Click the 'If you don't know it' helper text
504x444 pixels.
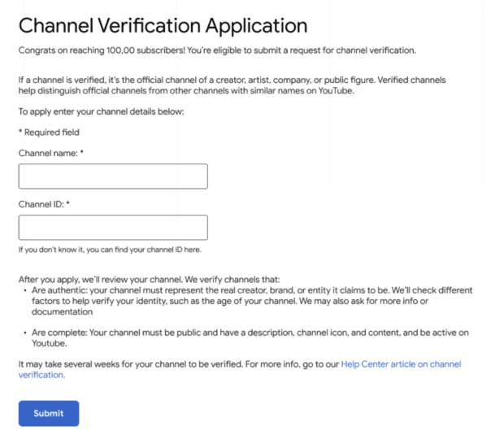pyautogui.click(x=110, y=250)
